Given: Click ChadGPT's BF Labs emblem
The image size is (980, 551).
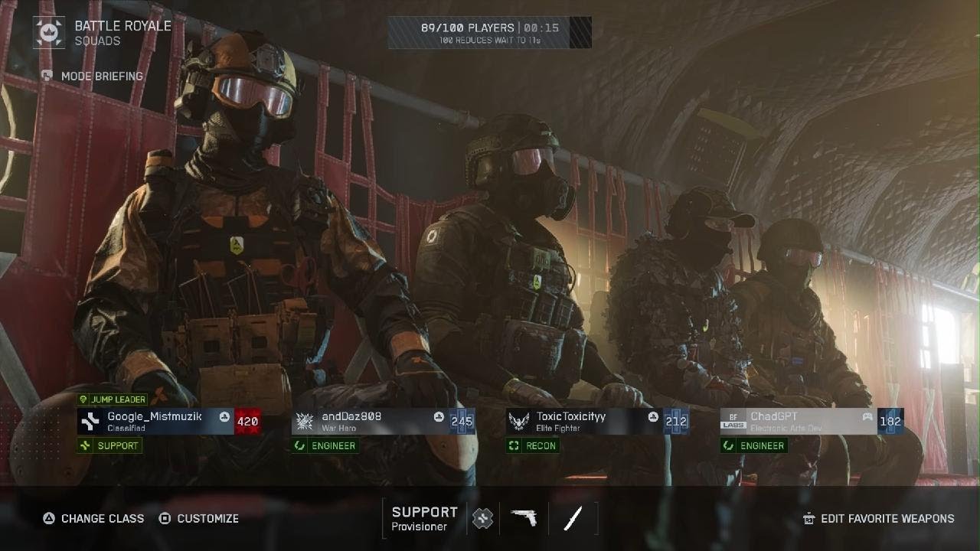Looking at the screenshot, I should 733,421.
